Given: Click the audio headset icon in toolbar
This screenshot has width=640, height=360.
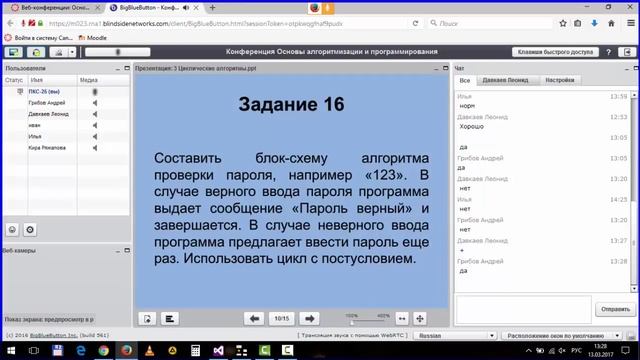Looking at the screenshot, I should pos(36,52).
